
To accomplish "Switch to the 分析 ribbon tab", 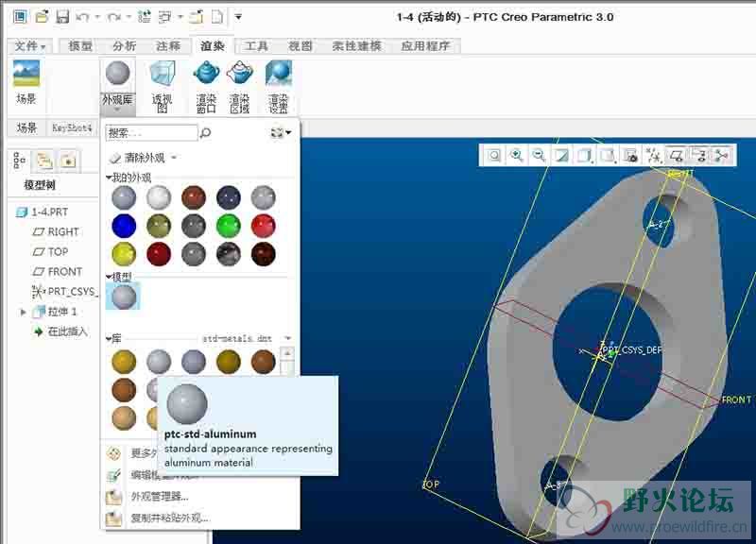I will [x=124, y=45].
